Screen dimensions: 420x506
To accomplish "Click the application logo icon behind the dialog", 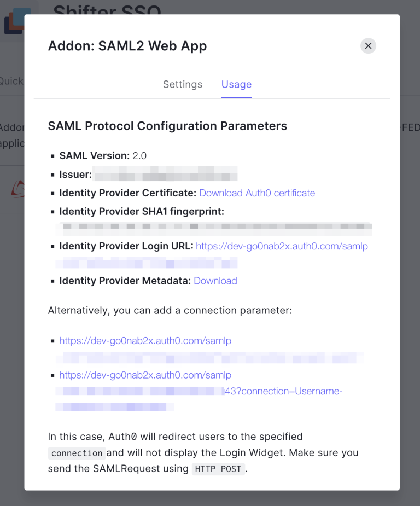I will tap(14, 21).
